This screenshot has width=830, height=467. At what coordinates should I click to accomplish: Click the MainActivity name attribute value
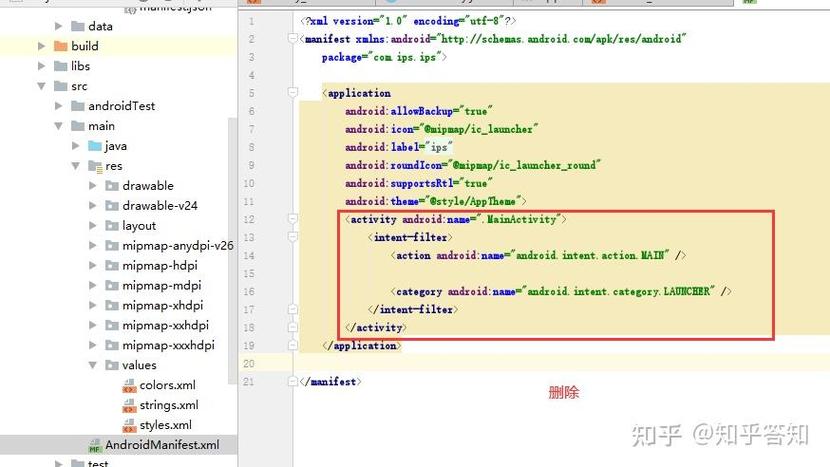point(519,219)
